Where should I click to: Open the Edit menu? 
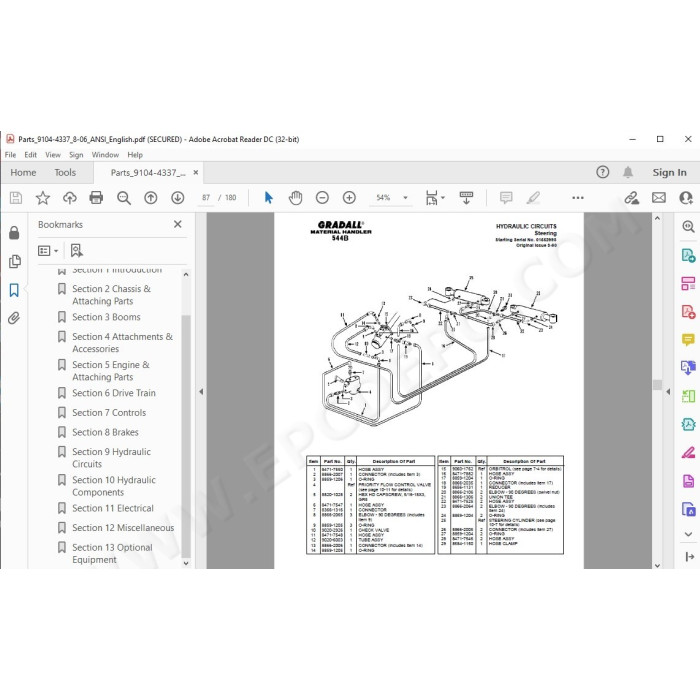tap(30, 155)
